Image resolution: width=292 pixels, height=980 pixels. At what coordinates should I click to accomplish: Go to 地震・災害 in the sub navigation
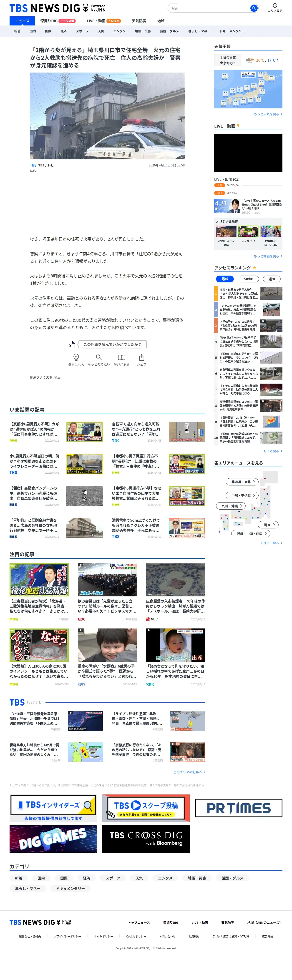(x=143, y=31)
